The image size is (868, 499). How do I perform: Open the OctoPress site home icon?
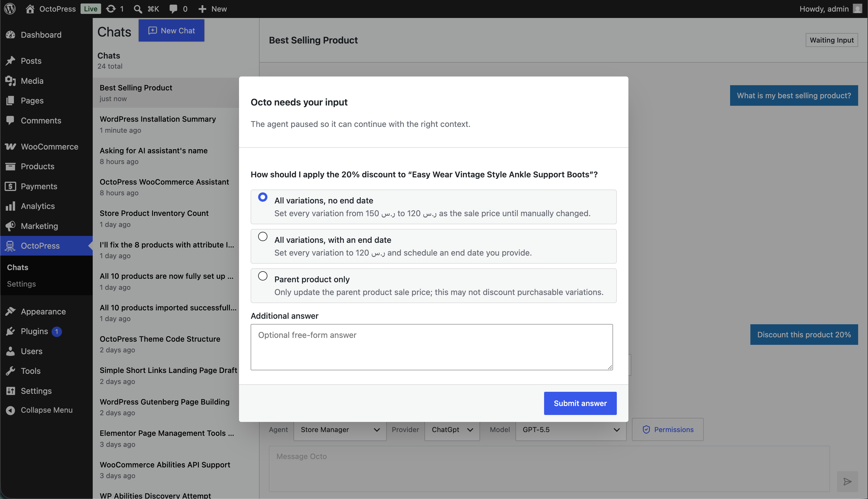30,9
